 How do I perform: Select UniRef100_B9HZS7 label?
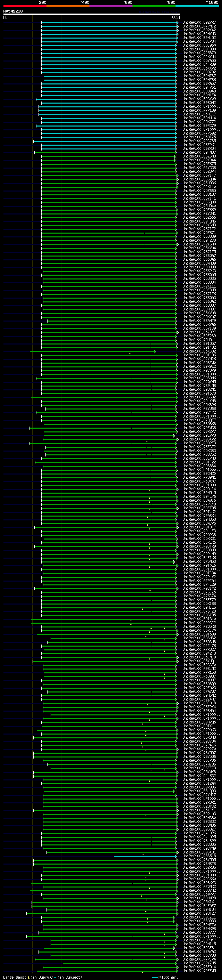[199, 76]
